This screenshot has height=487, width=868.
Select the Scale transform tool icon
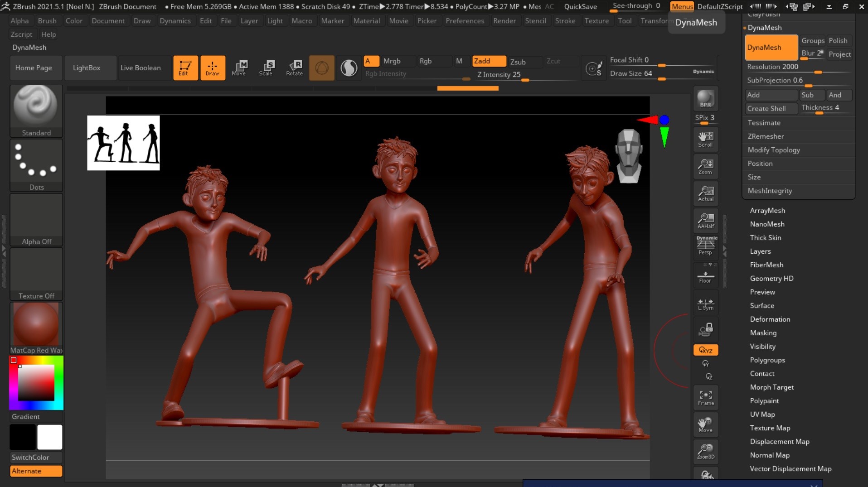266,68
